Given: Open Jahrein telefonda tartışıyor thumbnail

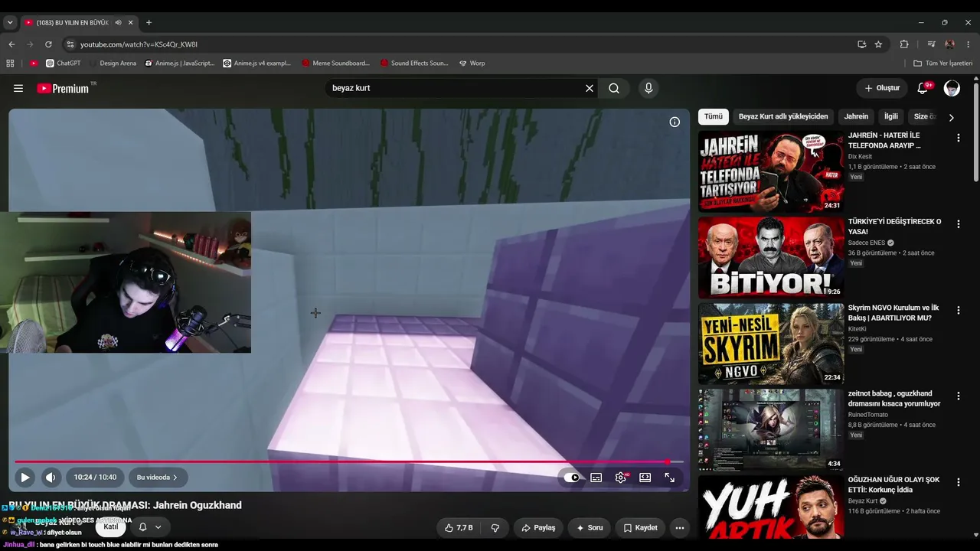Looking at the screenshot, I should [x=771, y=171].
